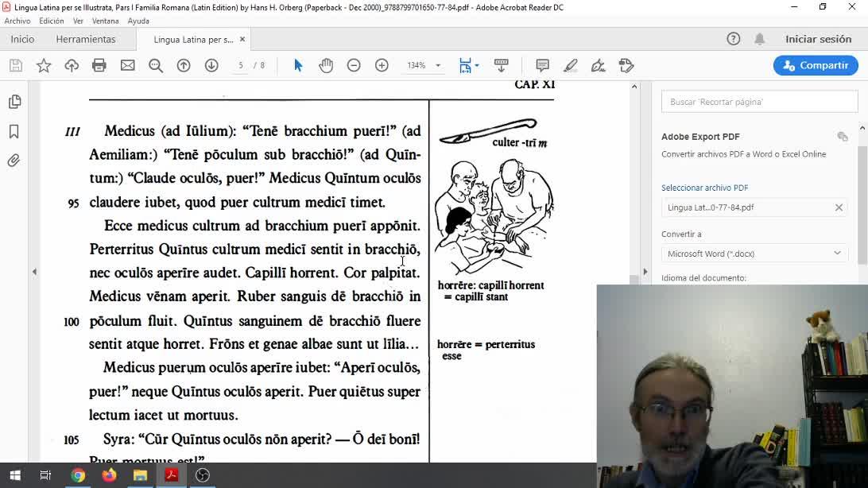Choose the Selection arrow tool
868x488 pixels.
[298, 65]
